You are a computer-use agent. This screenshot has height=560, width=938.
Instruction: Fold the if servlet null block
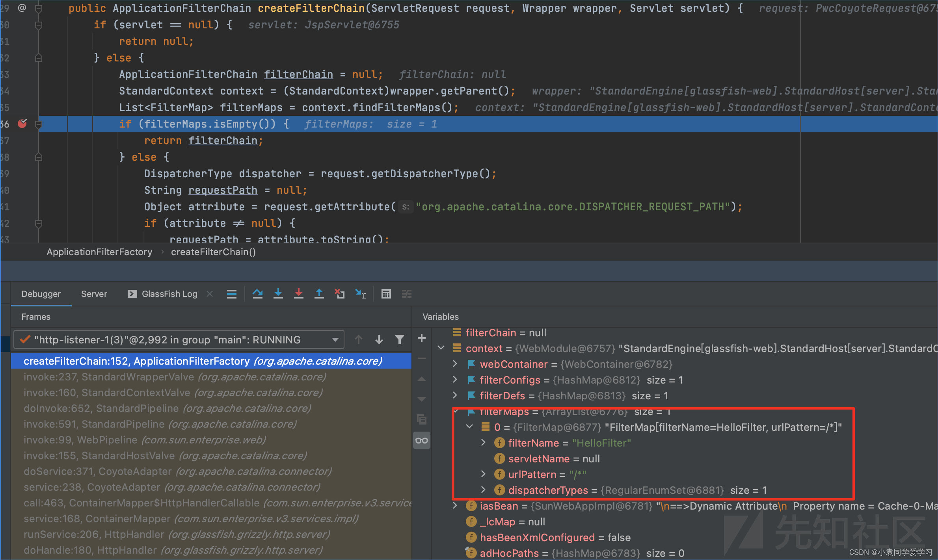point(39,25)
